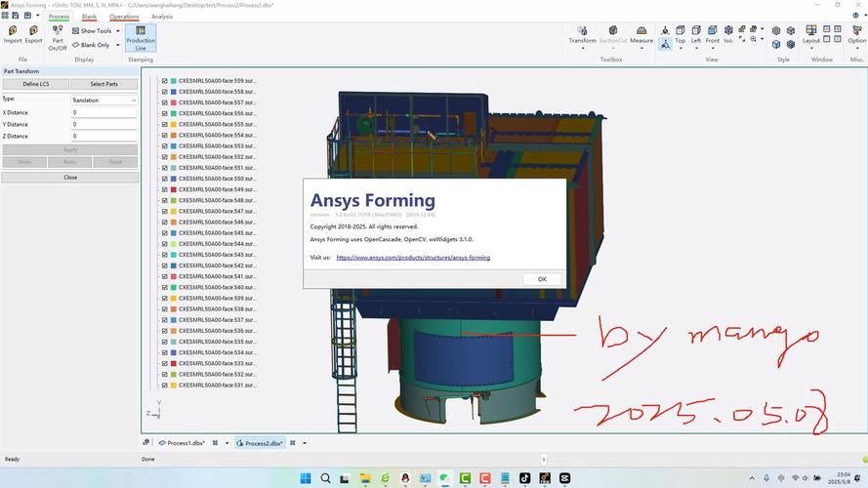Open quick access toolbar dropdown arrow
Screen dimensions: 868x488
point(38,16)
